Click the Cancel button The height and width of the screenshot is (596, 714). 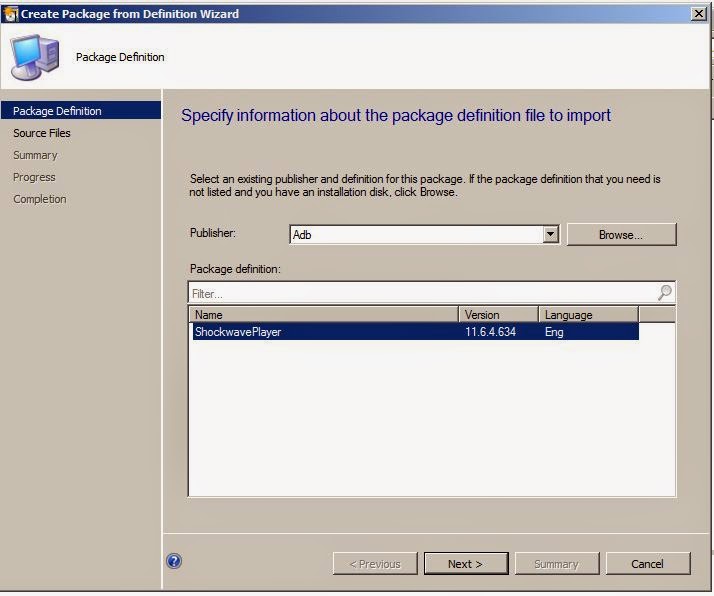[x=648, y=564]
